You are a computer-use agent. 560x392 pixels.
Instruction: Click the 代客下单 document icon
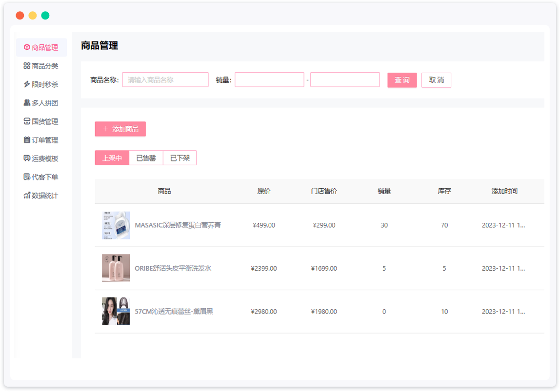[27, 177]
